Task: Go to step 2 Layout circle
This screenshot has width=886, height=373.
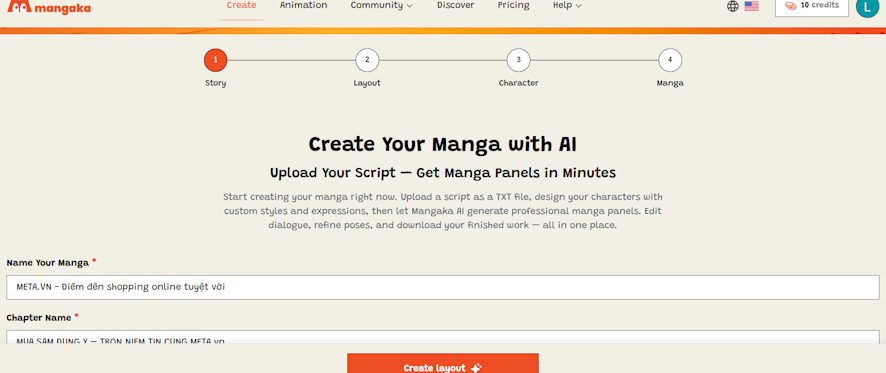Action: click(x=367, y=60)
